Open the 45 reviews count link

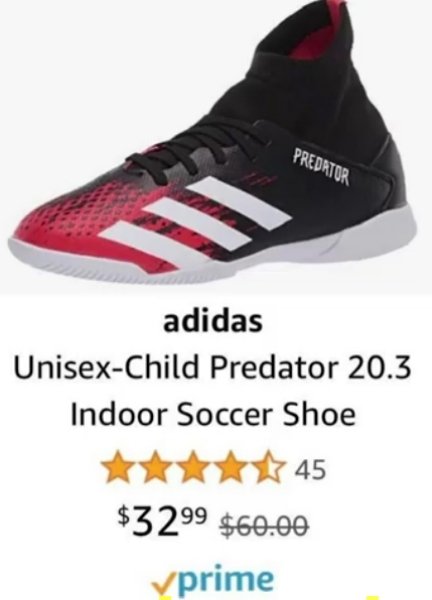pos(311,469)
